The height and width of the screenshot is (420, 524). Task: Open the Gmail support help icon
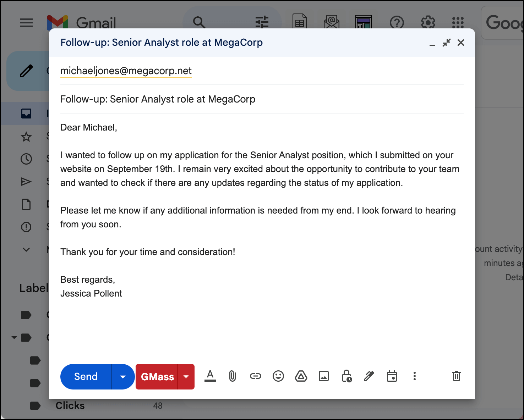(x=397, y=23)
